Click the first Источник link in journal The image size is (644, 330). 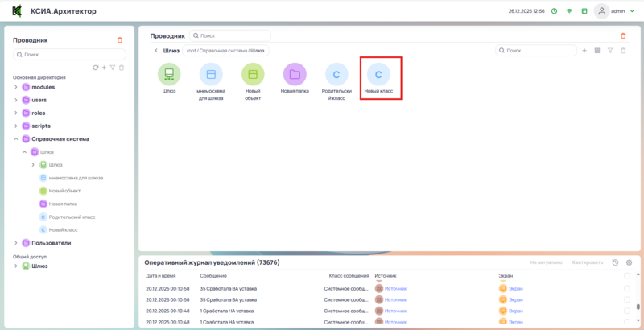pyautogui.click(x=395, y=288)
